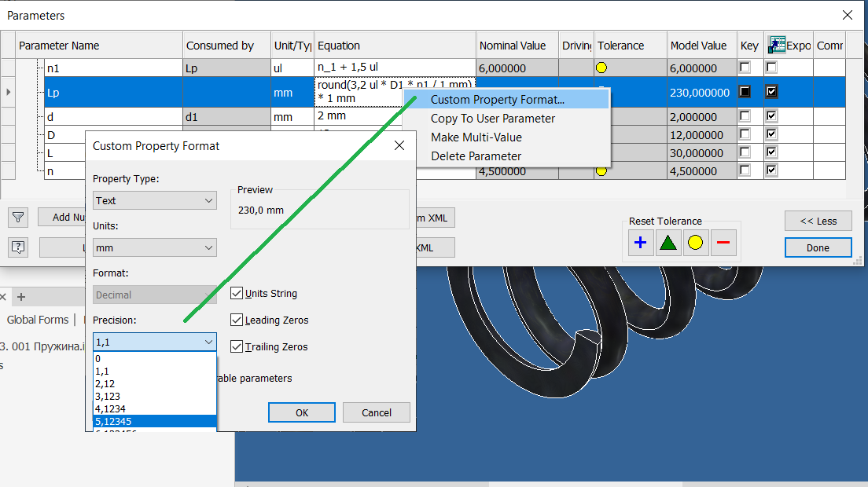Click the yellow Driving indicator for n1 row
This screenshot has height=487, width=868.
[600, 68]
